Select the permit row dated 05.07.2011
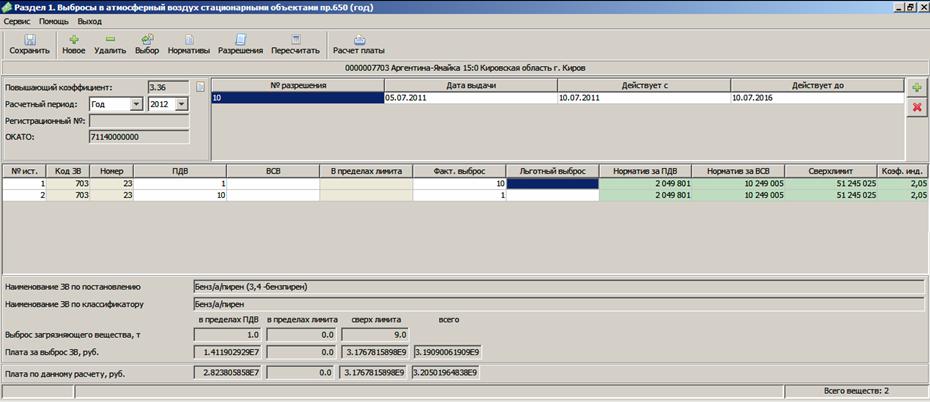Image resolution: width=930 pixels, height=402 pixels. [x=470, y=99]
